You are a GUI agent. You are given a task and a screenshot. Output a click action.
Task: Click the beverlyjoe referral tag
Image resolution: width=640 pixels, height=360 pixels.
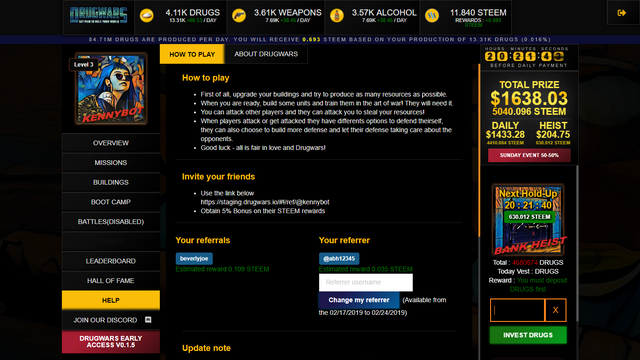pos(194,258)
